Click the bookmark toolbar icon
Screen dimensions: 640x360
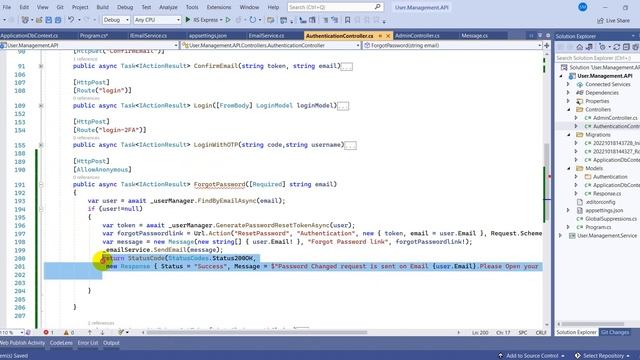[347, 20]
